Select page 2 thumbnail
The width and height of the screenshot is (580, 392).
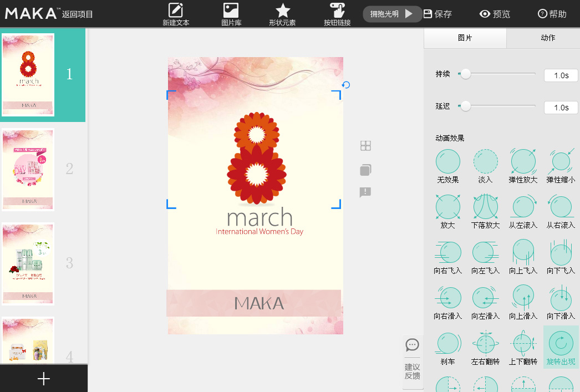pos(28,169)
